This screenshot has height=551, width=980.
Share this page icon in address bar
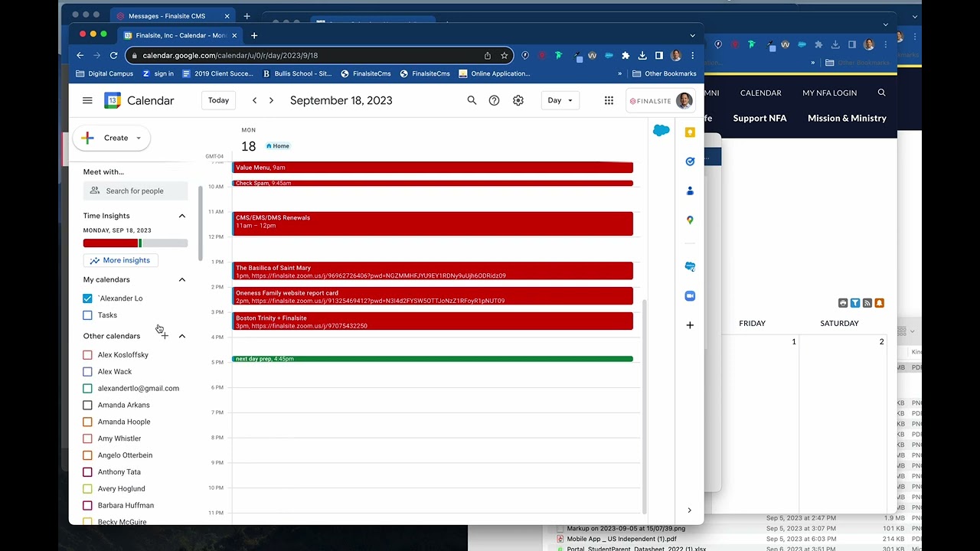click(x=487, y=55)
